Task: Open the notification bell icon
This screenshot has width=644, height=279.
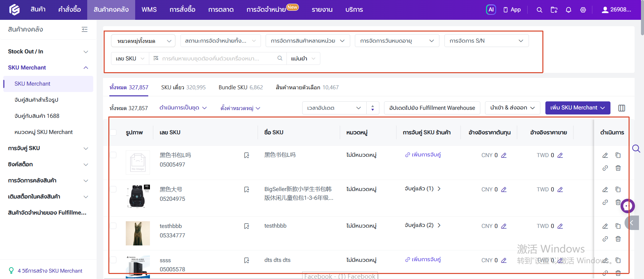Action: pos(568,10)
